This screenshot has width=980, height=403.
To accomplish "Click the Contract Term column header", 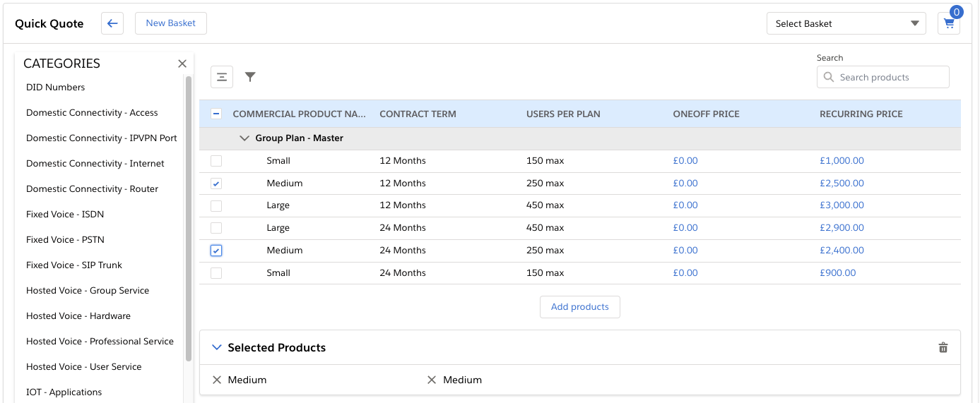I will click(x=418, y=114).
